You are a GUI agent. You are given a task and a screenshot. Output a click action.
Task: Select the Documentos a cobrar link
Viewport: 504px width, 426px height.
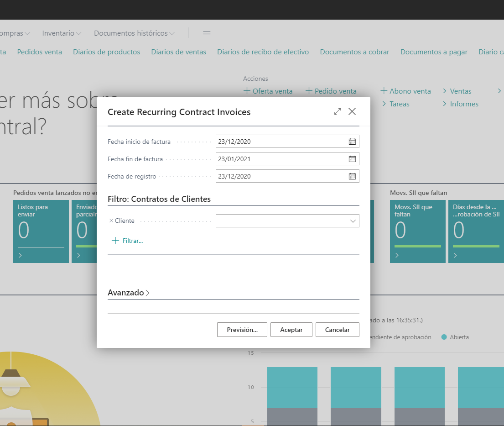pyautogui.click(x=354, y=52)
